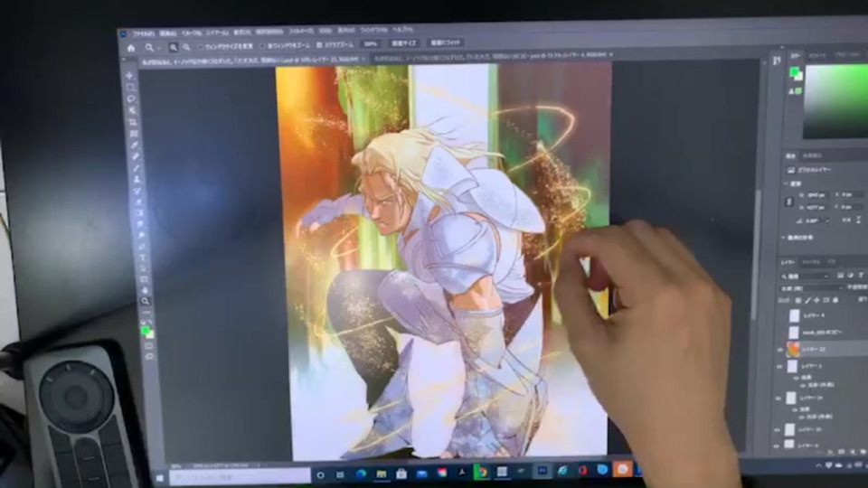
Task: Open the zoom tool preset dropdown arrow
Action: point(157,48)
